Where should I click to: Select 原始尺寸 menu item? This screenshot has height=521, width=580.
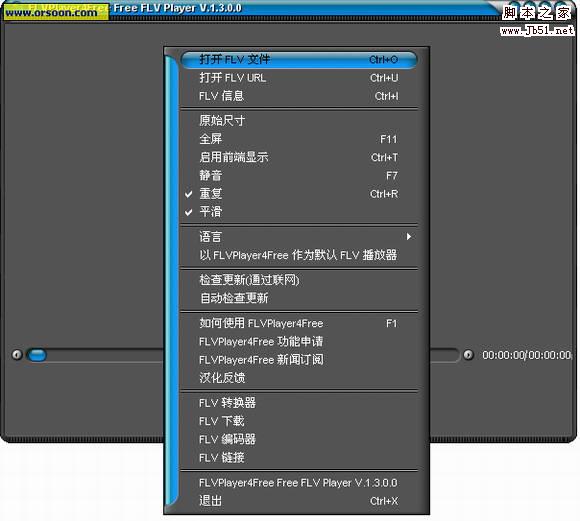pyautogui.click(x=299, y=121)
